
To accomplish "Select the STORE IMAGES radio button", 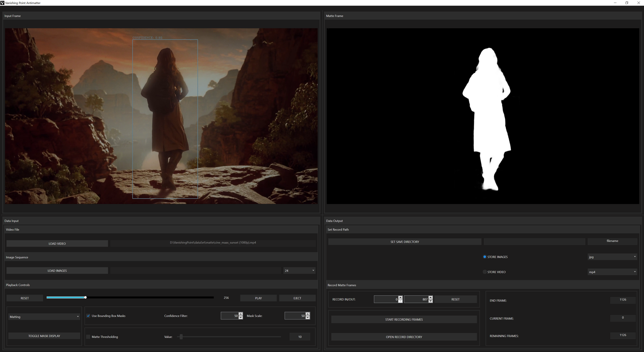I will point(485,257).
